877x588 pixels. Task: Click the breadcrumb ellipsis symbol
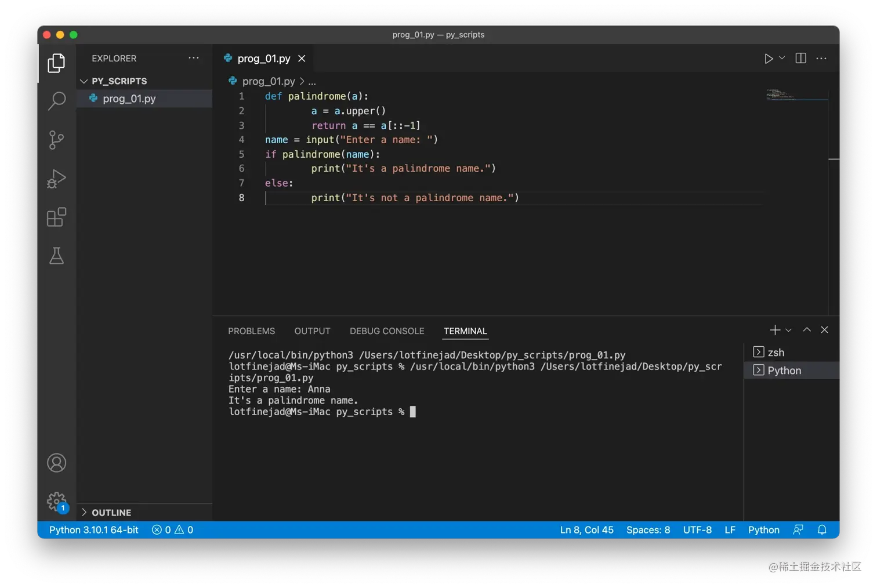click(x=312, y=81)
